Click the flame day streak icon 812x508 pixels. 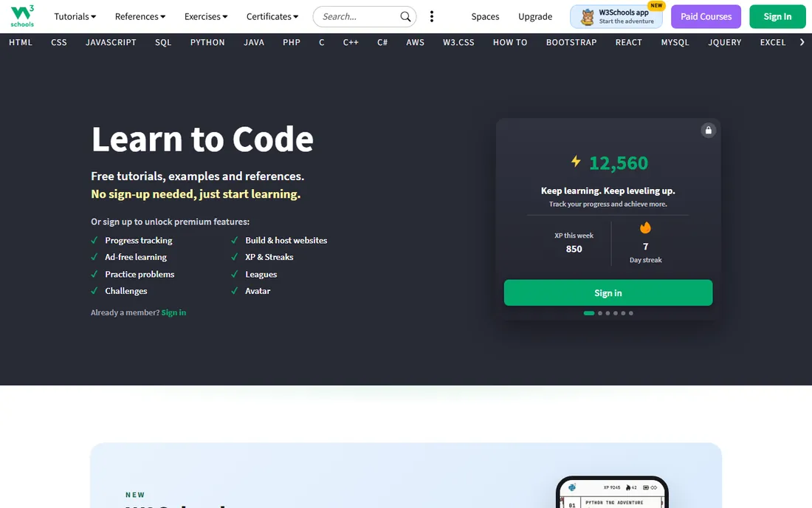645,227
